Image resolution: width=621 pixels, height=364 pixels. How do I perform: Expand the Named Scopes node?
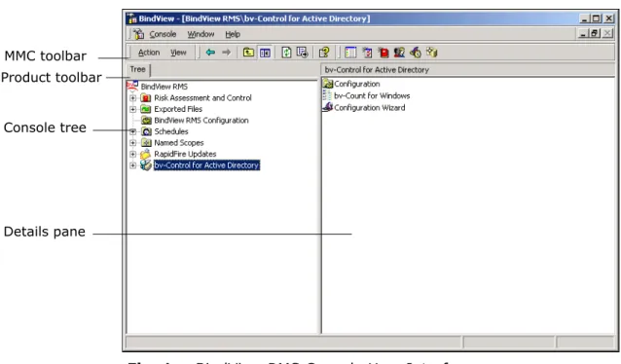pos(133,143)
